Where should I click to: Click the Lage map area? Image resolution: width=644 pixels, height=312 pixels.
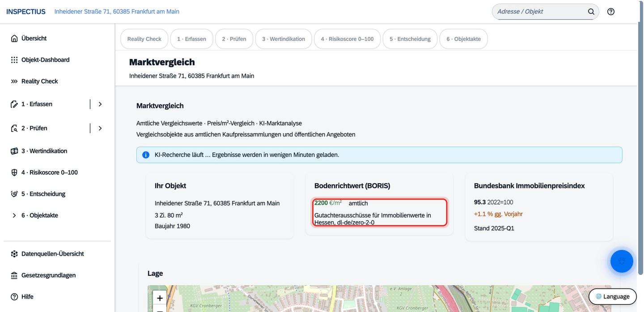pyautogui.click(x=379, y=299)
